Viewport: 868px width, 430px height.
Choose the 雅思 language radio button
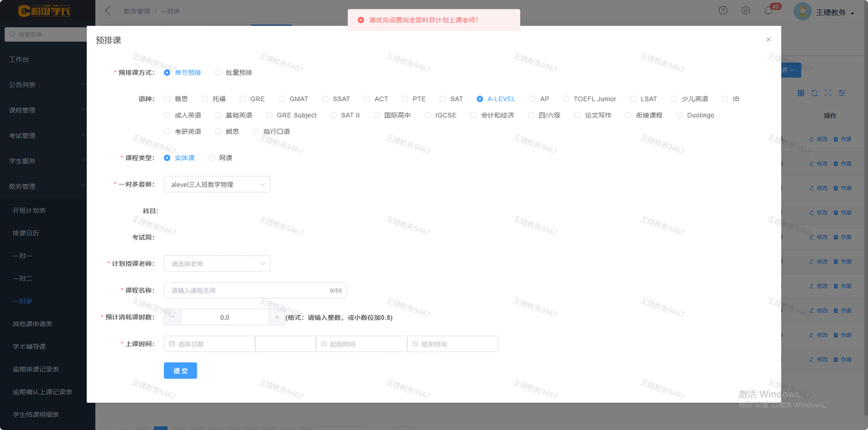176,99
